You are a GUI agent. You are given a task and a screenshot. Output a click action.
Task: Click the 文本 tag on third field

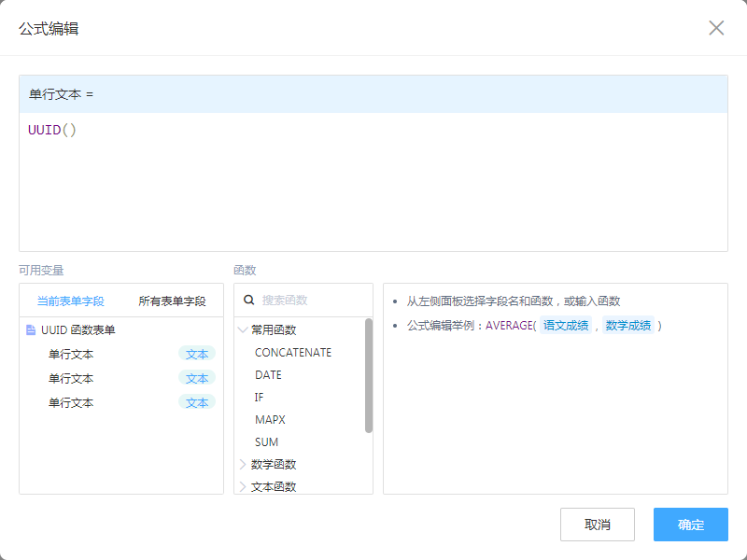197,402
